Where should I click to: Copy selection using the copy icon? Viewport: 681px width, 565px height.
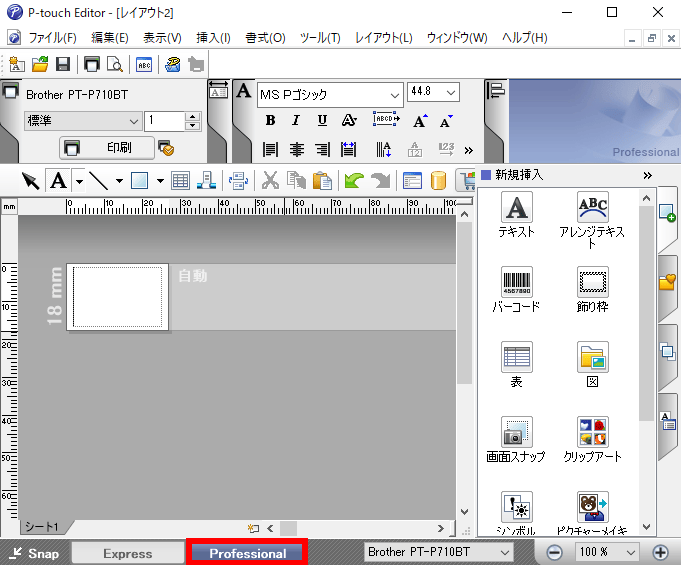296,181
